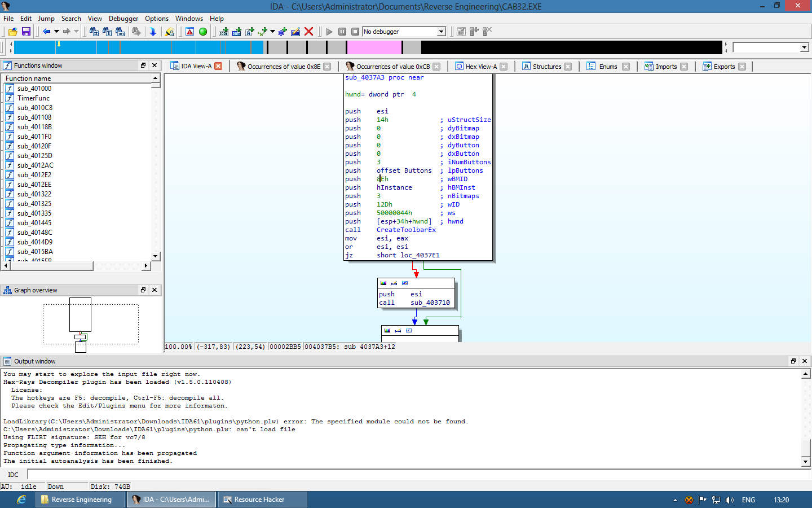812x508 pixels.
Task: Open the File menu
Action: click(x=8, y=19)
